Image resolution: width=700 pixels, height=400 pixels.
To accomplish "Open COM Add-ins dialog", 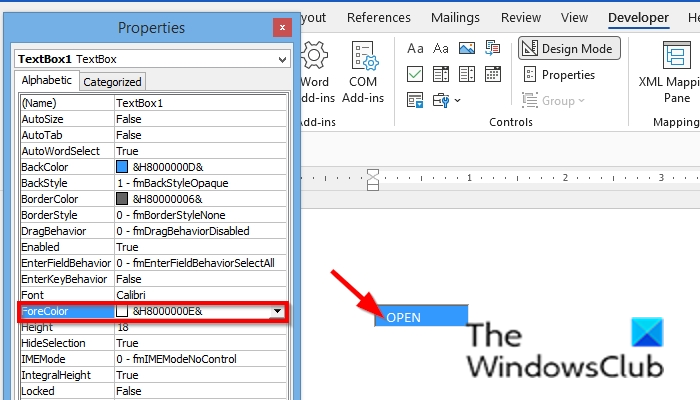I will pyautogui.click(x=363, y=73).
